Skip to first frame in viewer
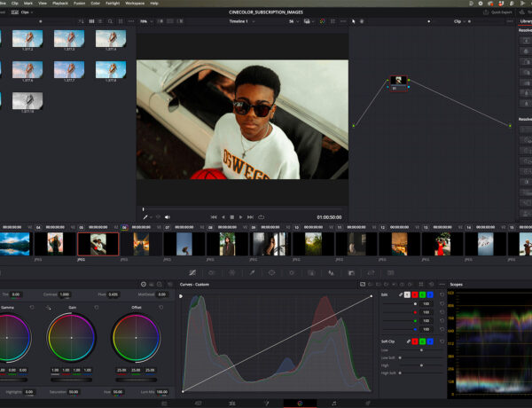 click(x=214, y=216)
